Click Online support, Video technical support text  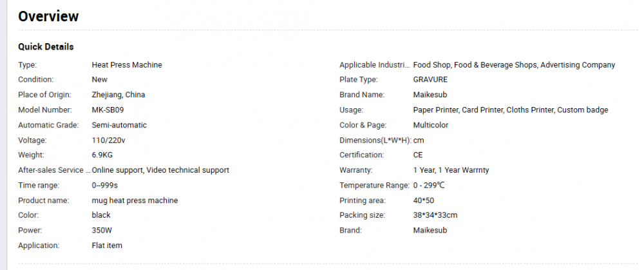click(160, 170)
